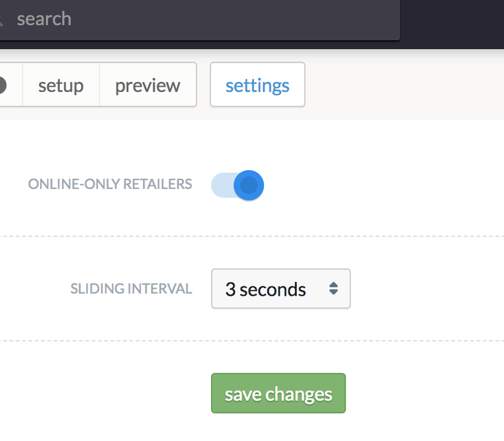This screenshot has height=441, width=504.
Task: Save settings with the green button
Action: (x=278, y=393)
